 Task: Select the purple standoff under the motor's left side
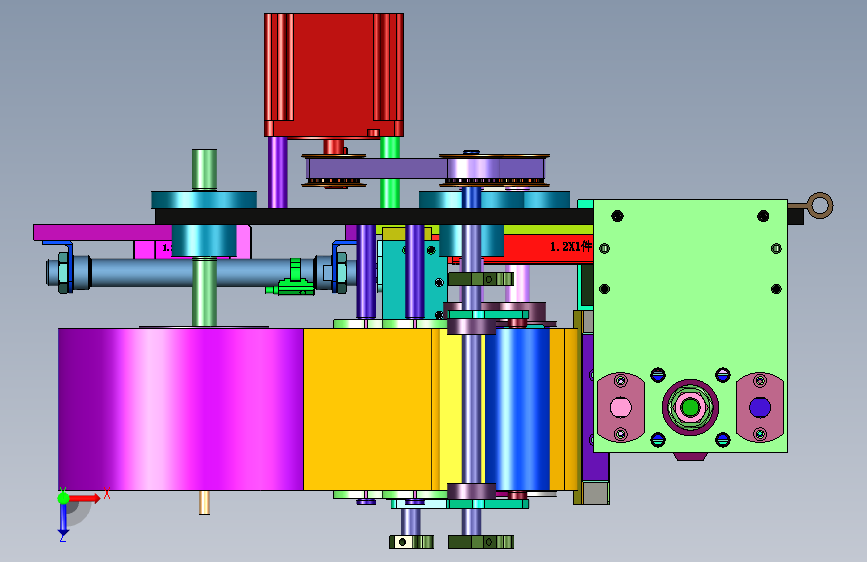coord(278,173)
